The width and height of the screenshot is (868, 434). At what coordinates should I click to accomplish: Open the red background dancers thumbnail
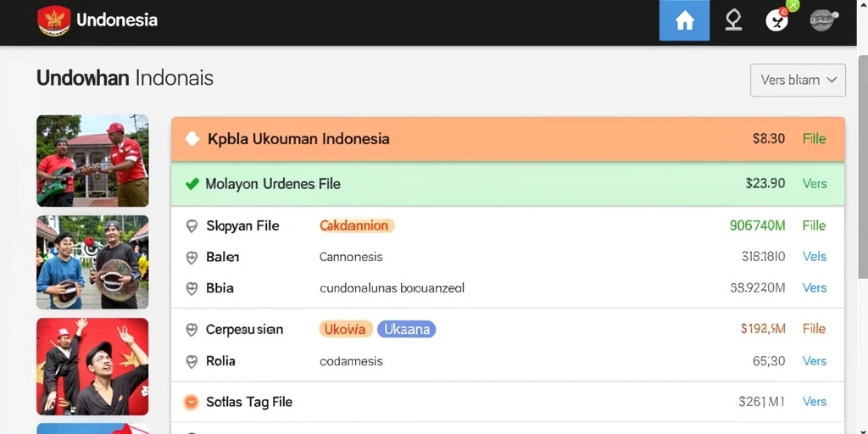click(92, 366)
